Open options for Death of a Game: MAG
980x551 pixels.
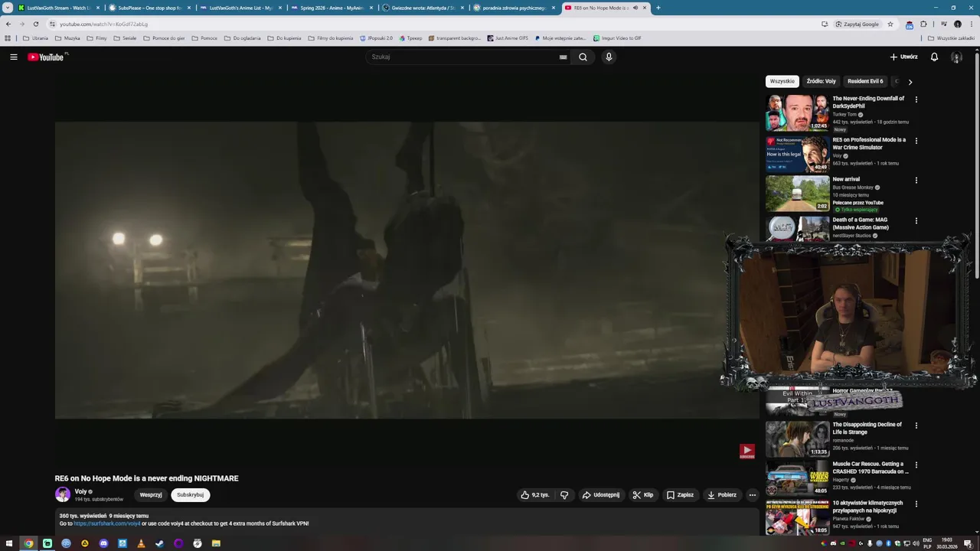pos(916,221)
